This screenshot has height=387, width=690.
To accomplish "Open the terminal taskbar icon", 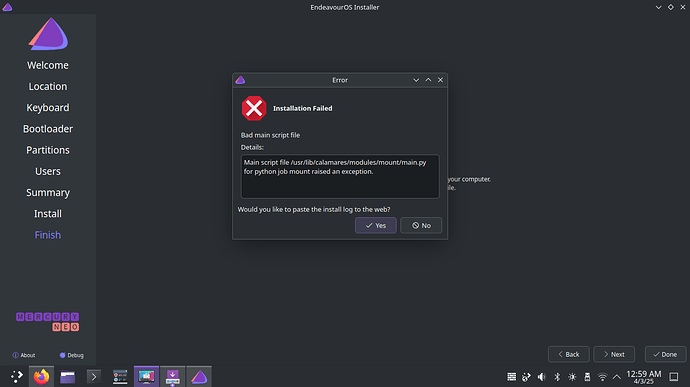I will pyautogui.click(x=93, y=377).
